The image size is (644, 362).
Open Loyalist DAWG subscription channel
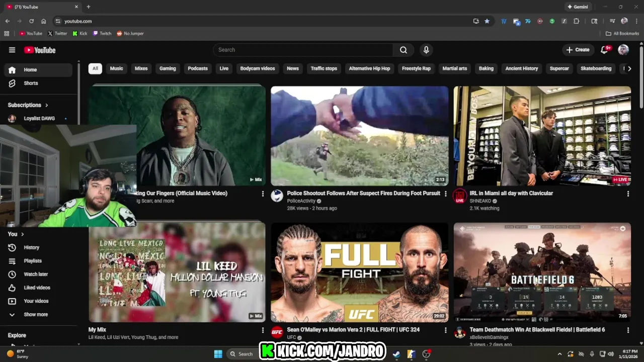click(x=38, y=119)
